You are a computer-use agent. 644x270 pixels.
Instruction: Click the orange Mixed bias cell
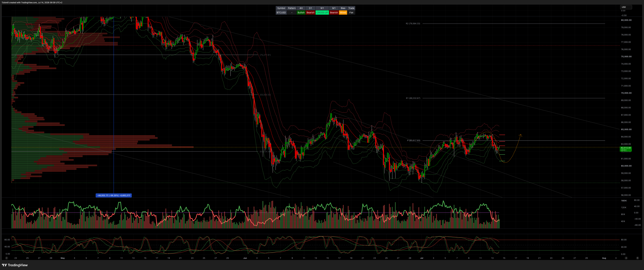[x=343, y=13]
